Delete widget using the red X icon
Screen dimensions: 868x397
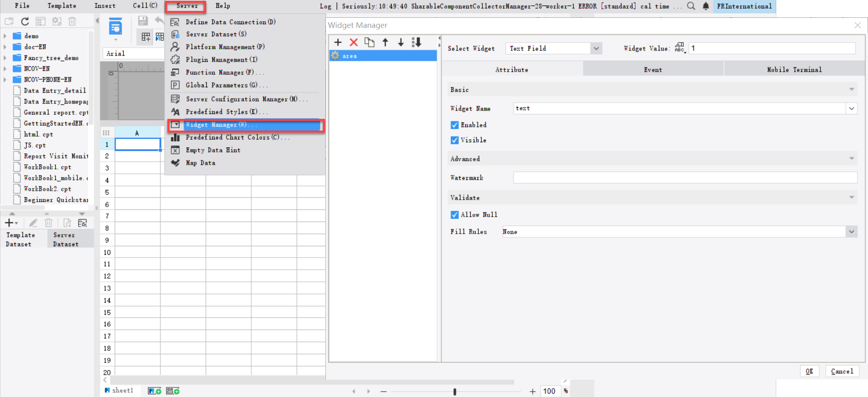[354, 42]
